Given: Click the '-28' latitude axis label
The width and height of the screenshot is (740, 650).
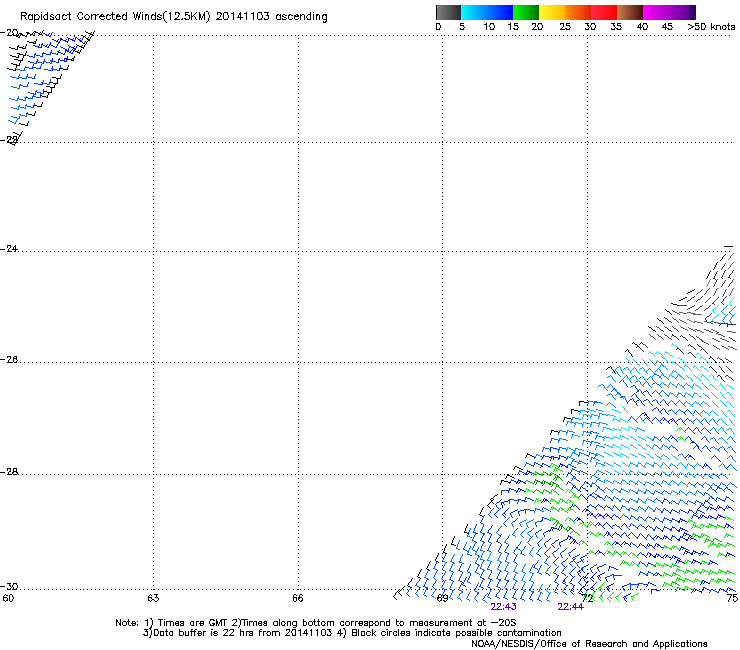Looking at the screenshot, I should pos(10,472).
